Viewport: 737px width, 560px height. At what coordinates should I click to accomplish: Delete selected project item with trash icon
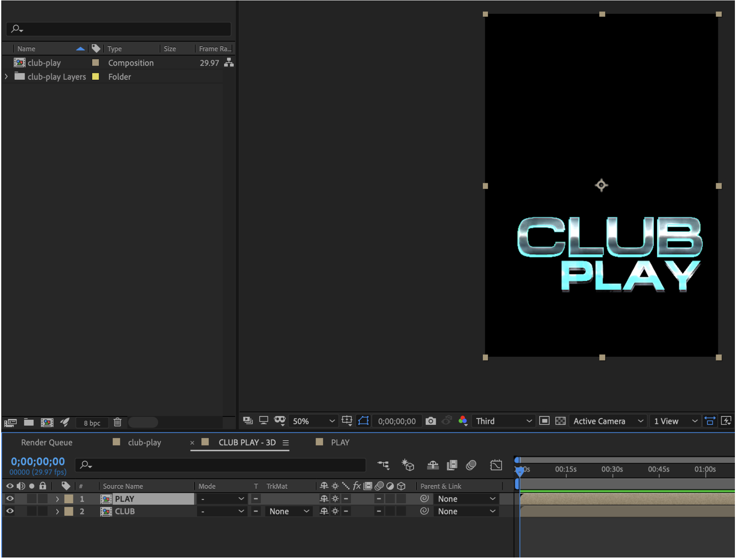[118, 422]
